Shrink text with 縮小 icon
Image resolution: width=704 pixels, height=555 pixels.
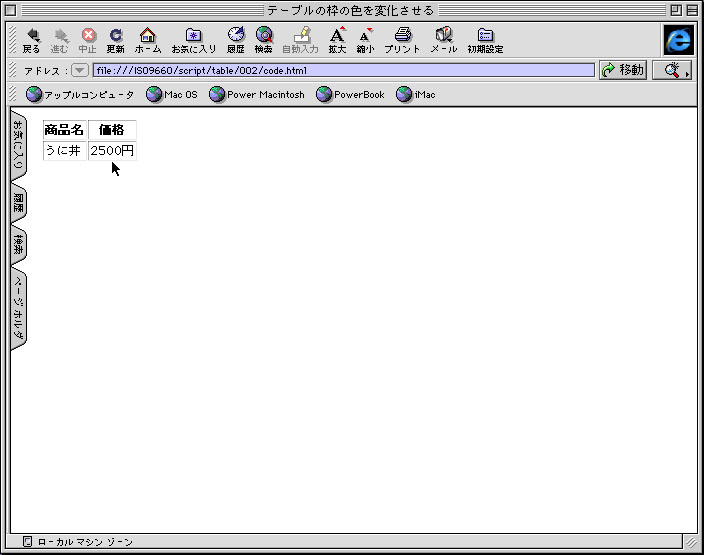[365, 40]
